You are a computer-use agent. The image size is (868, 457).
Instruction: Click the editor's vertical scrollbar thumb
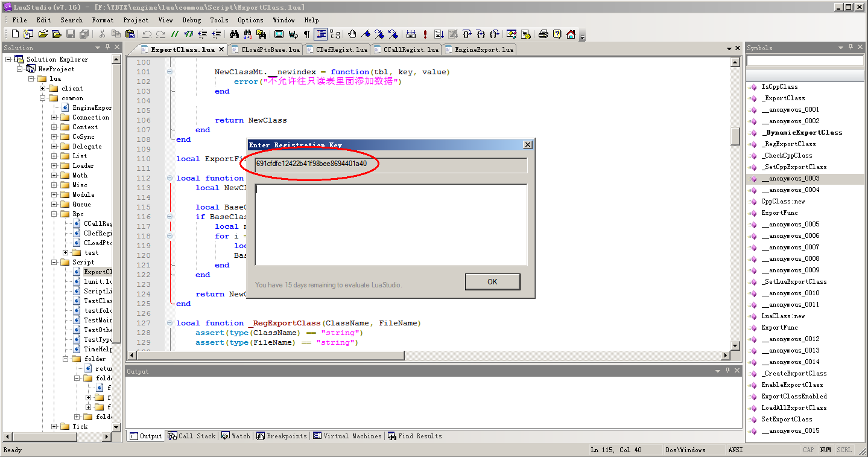pos(735,136)
